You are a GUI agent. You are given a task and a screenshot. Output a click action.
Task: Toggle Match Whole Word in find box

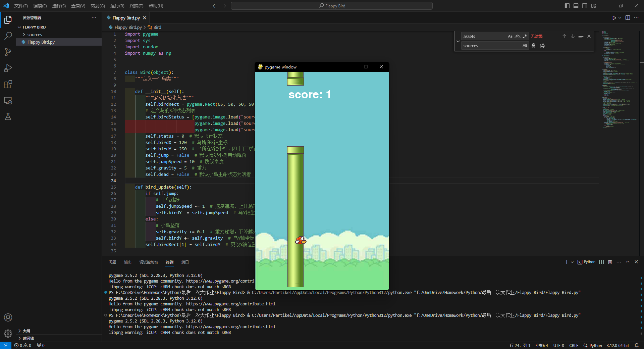click(x=518, y=36)
